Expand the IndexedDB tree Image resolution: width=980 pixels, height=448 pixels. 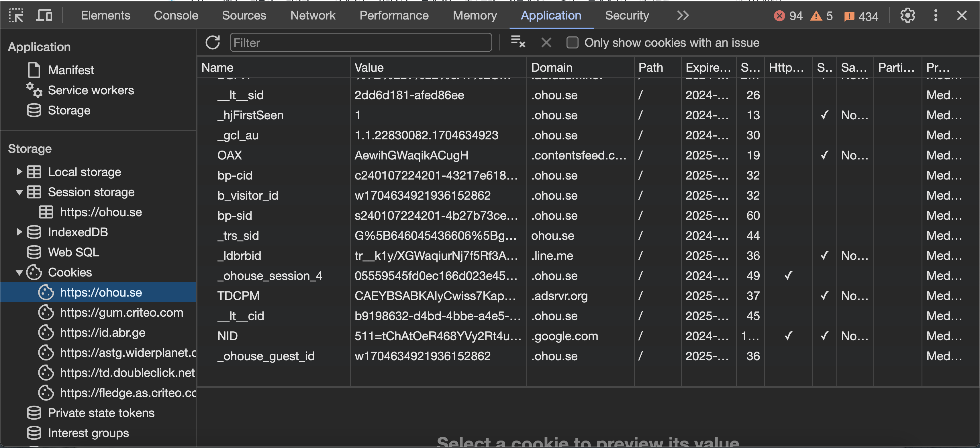click(x=19, y=232)
